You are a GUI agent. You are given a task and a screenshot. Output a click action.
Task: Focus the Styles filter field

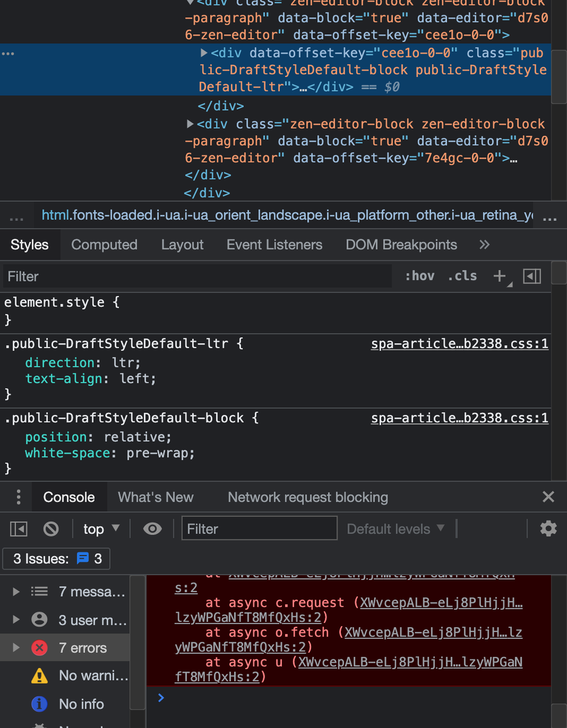click(198, 276)
